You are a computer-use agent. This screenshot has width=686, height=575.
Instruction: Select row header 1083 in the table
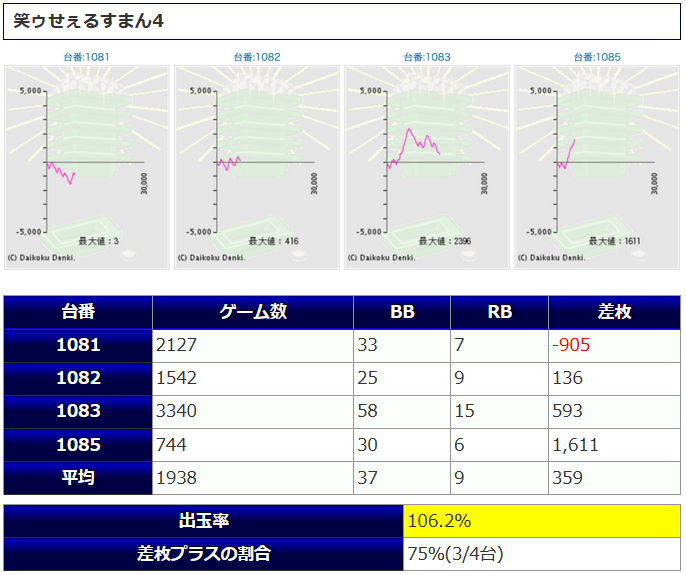[78, 411]
